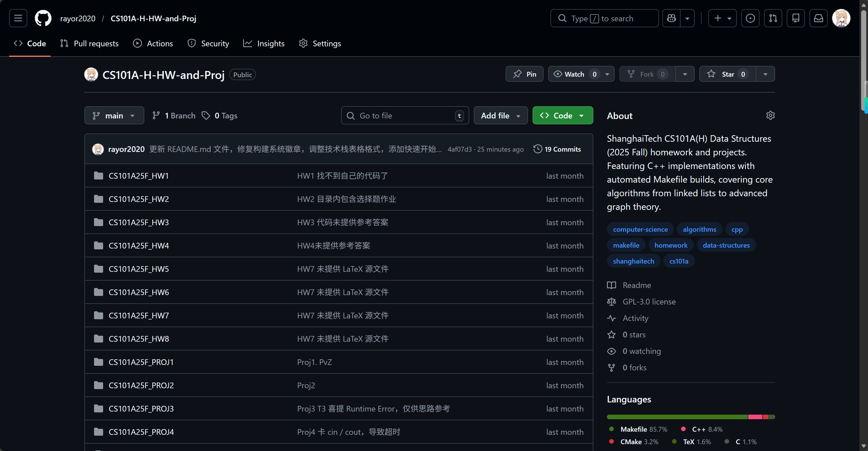
Task: Expand the Add file dropdown
Action: (x=500, y=116)
